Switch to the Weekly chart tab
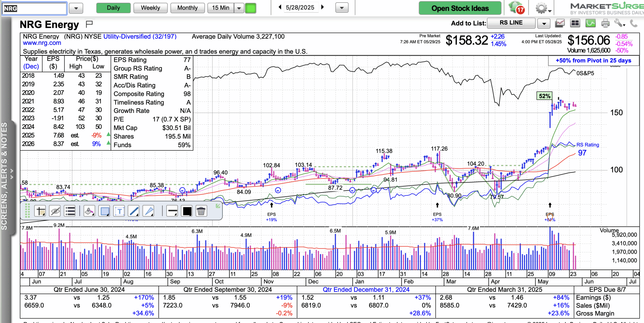The height and width of the screenshot is (323, 644). coord(150,8)
